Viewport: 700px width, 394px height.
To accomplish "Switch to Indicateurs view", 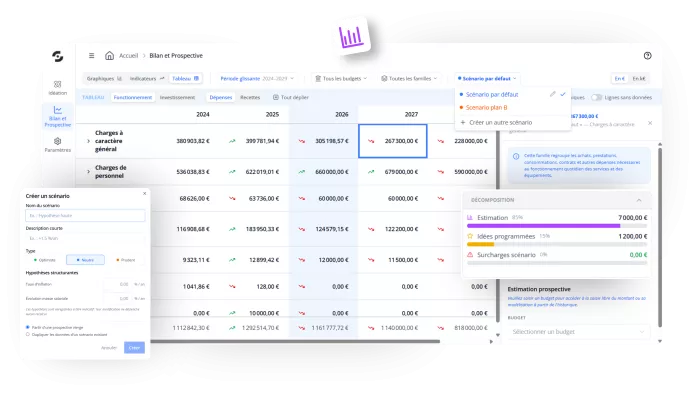I will tap(147, 79).
